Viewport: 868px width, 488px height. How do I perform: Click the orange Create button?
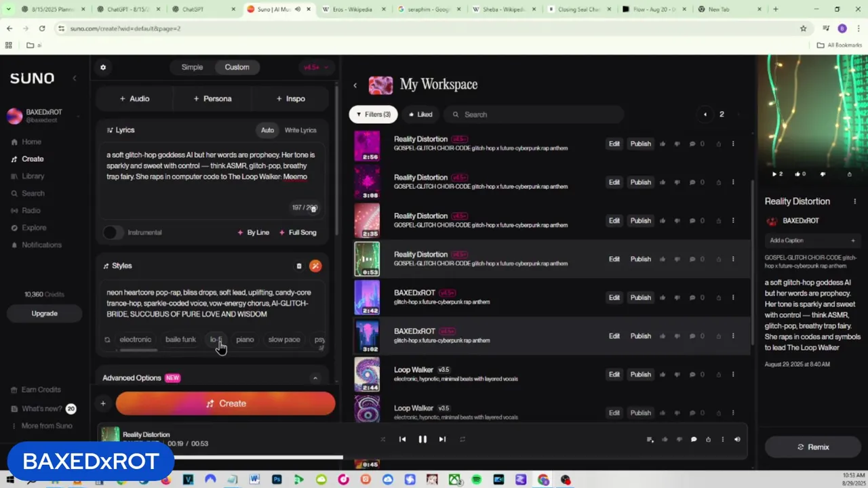click(x=225, y=403)
